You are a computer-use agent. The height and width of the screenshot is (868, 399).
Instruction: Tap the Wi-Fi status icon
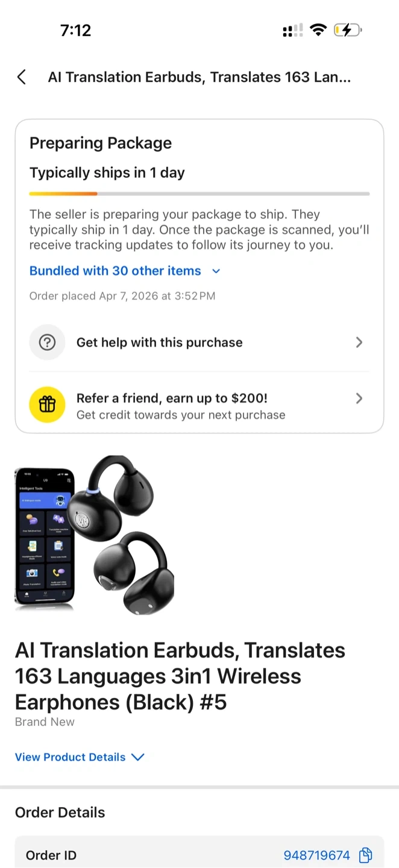click(318, 30)
